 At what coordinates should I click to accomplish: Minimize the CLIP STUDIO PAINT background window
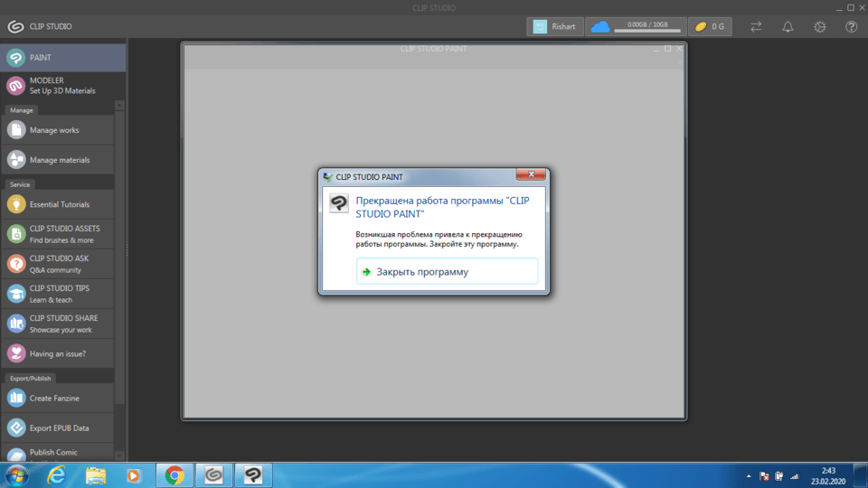[656, 49]
